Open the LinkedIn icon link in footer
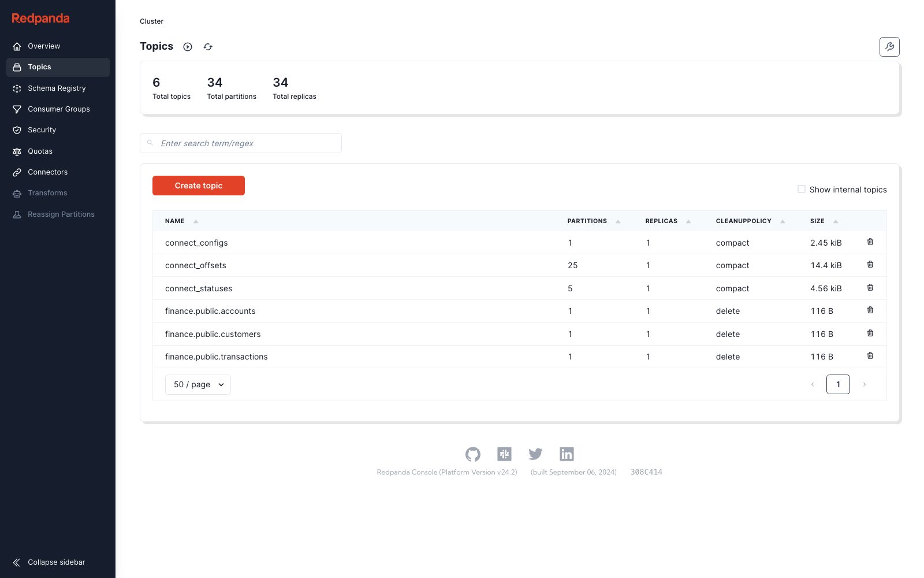 567,454
